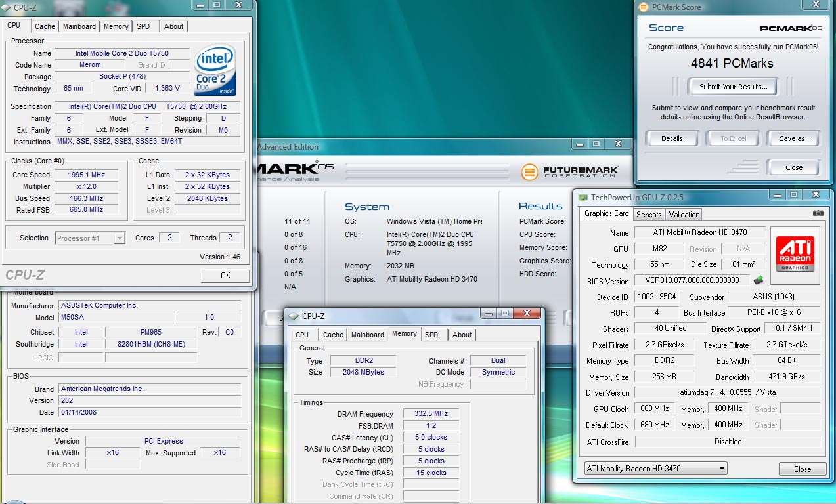This screenshot has height=504, width=836.
Task: Open the About tab in the top CPU-Z window
Action: pos(173,26)
